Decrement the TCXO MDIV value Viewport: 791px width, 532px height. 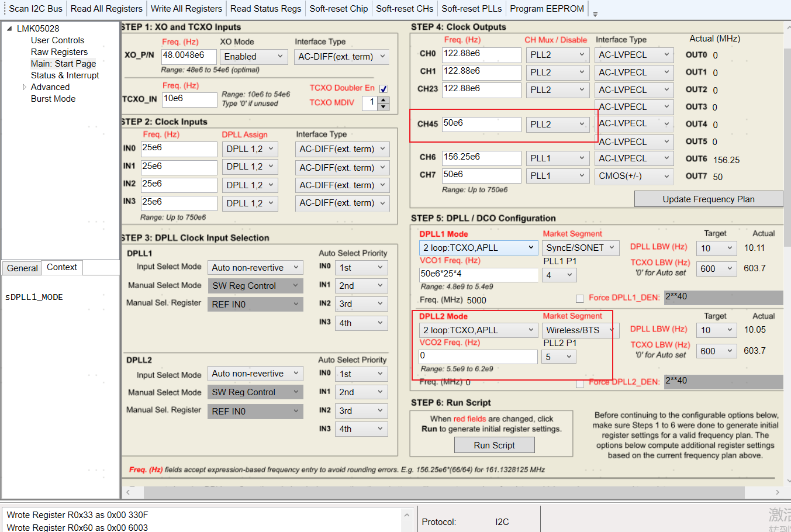pyautogui.click(x=384, y=106)
